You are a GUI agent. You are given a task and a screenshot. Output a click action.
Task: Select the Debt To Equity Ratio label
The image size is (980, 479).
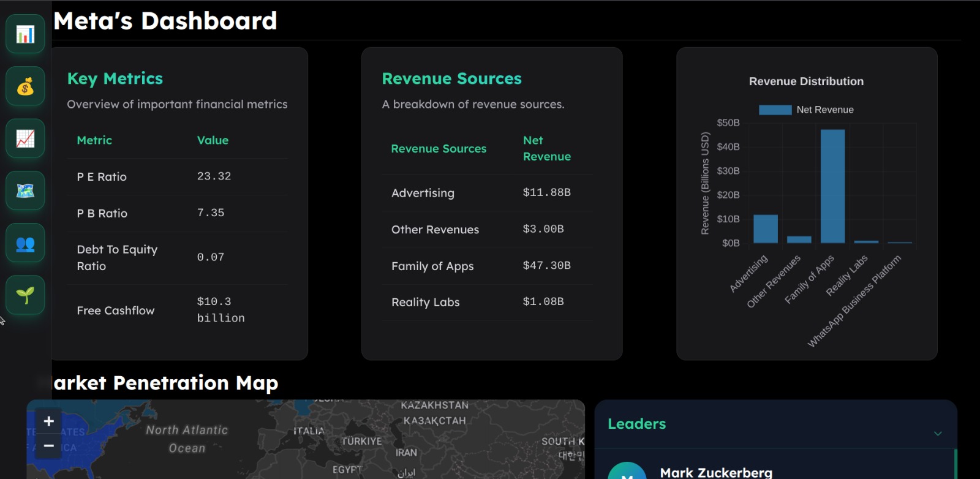tap(117, 258)
